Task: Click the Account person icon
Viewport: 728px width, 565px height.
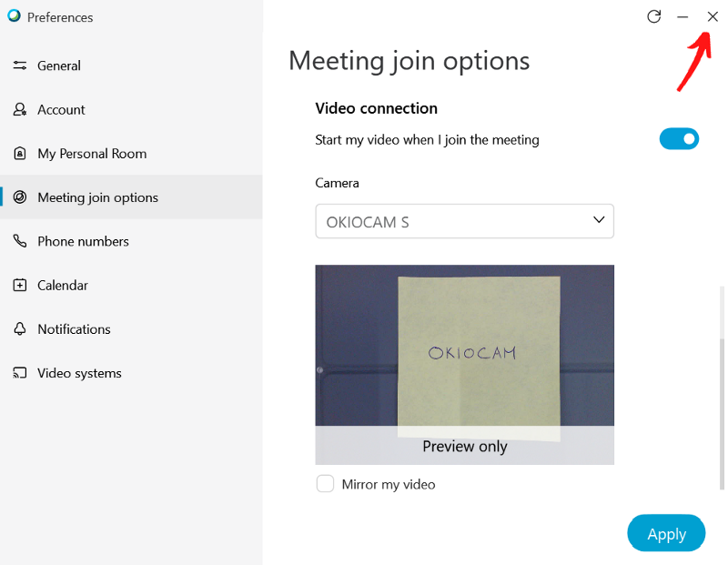Action: (20, 109)
